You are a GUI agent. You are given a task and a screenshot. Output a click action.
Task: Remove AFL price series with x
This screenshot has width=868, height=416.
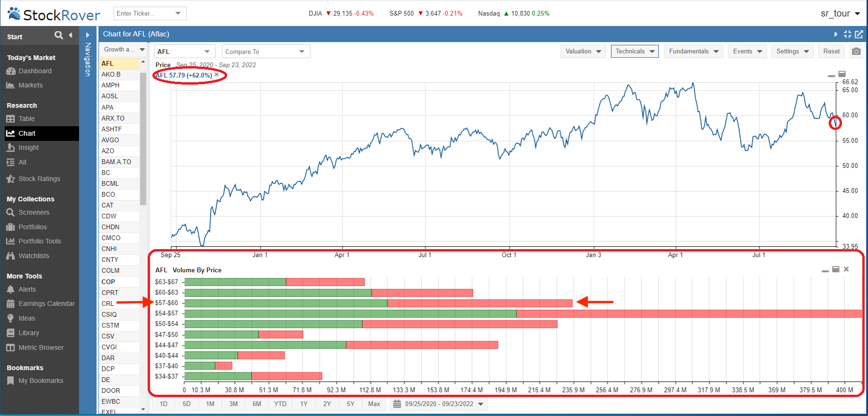(x=217, y=75)
